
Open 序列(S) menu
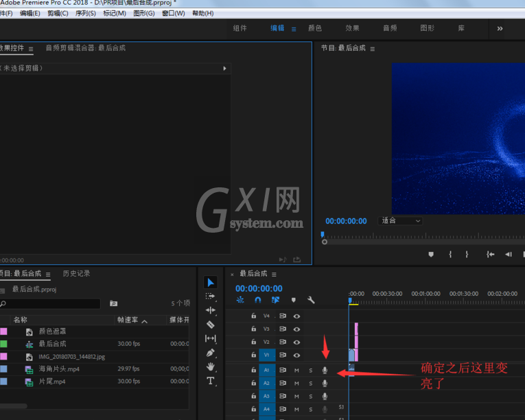pyautogui.click(x=86, y=14)
